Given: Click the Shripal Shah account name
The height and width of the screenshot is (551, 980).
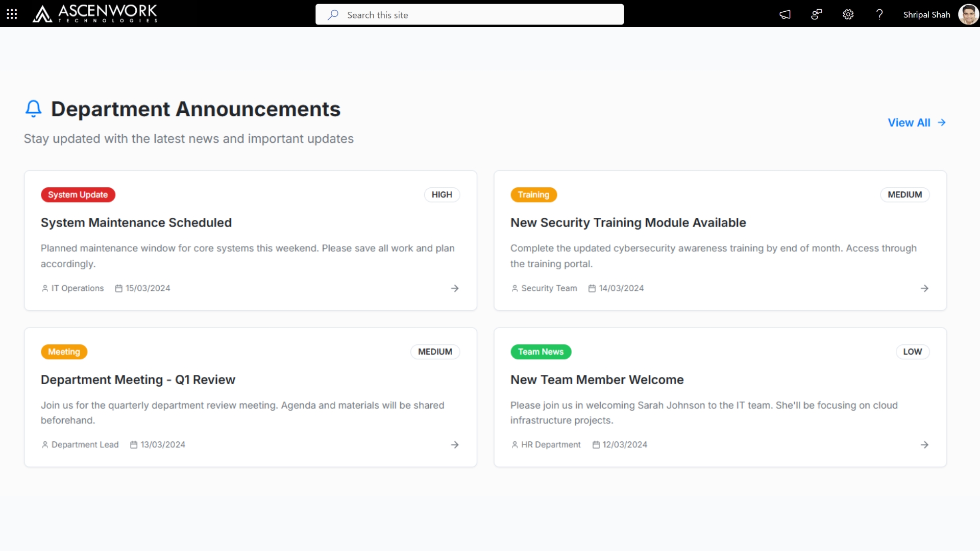Looking at the screenshot, I should point(926,15).
